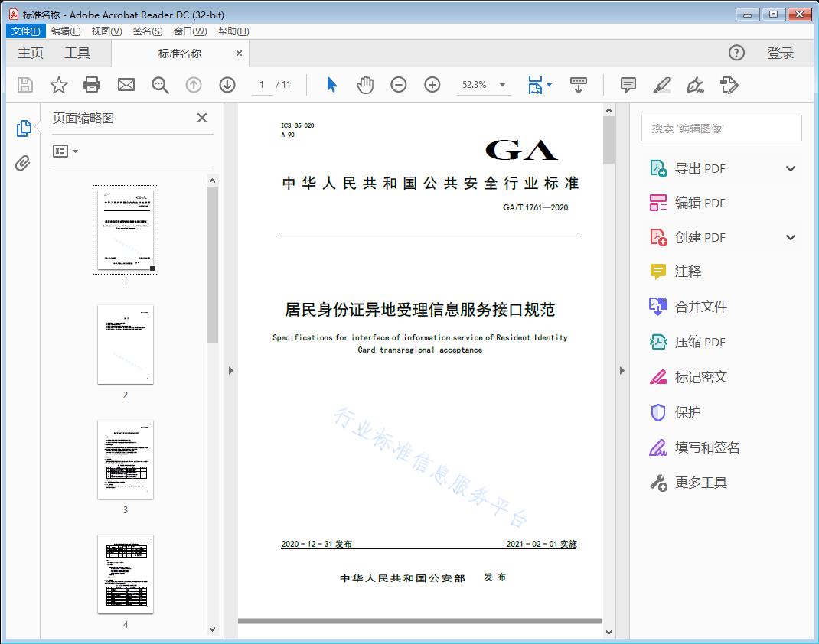Select the page 2 thumbnail
This screenshot has width=819, height=644.
125,346
